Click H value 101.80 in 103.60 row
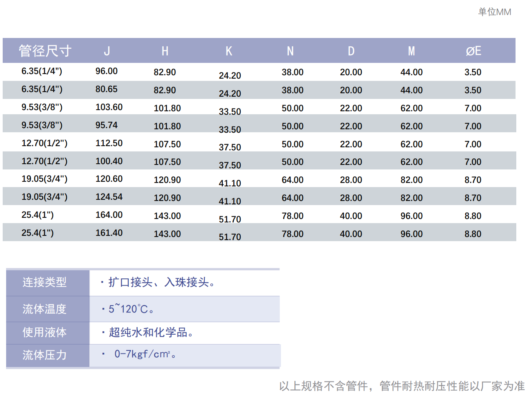The image size is (532, 401). pos(167,108)
